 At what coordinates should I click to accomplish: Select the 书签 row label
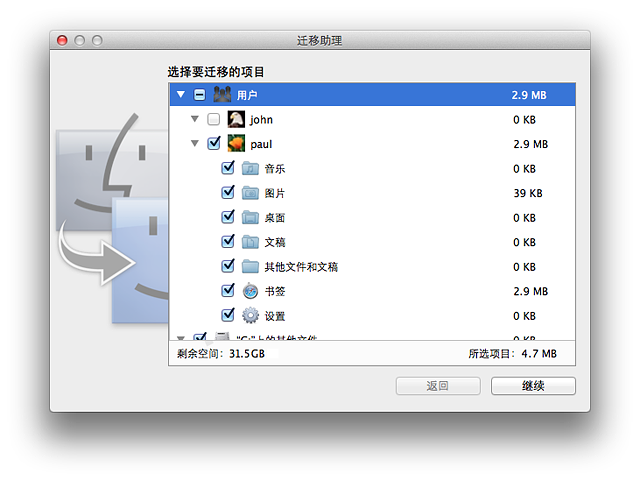275,291
